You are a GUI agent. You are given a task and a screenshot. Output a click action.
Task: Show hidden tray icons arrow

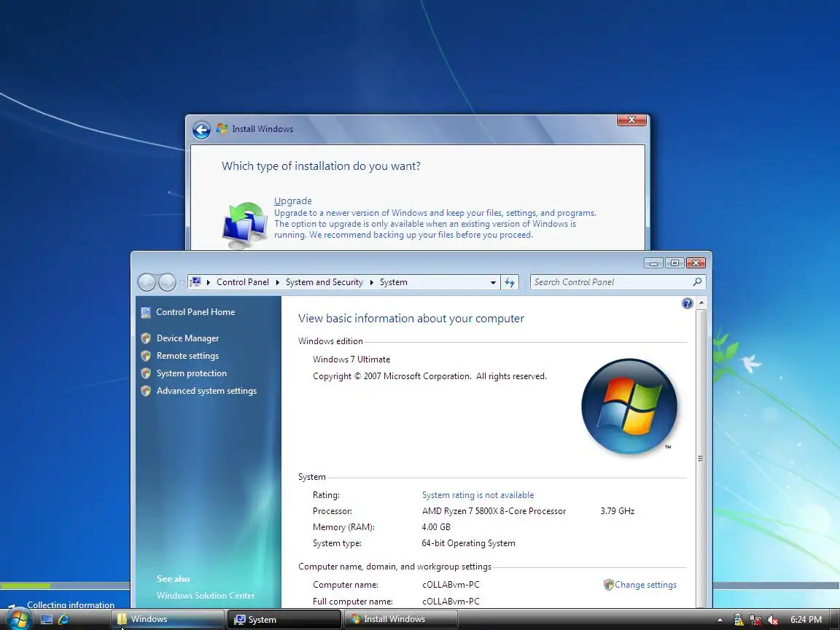pos(720,620)
